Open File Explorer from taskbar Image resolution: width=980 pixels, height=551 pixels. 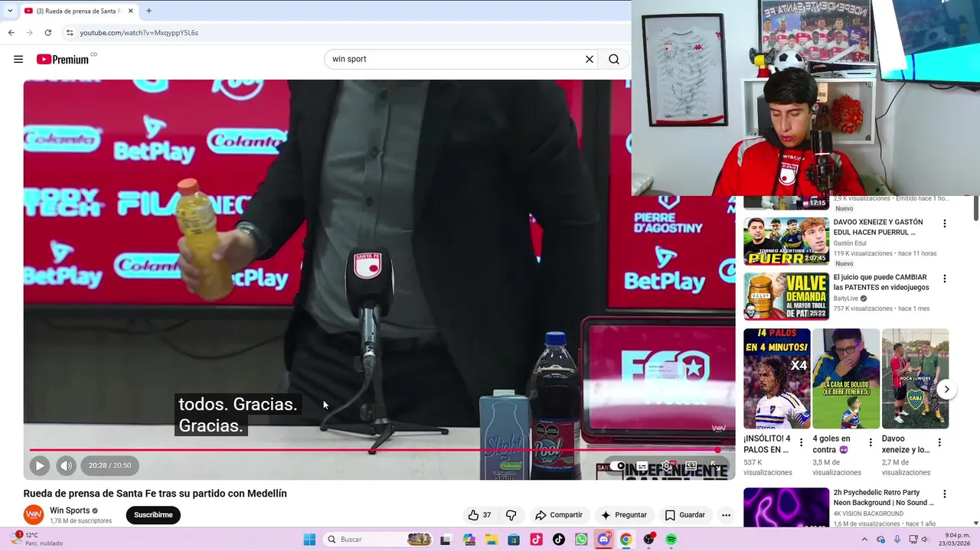coord(491,540)
